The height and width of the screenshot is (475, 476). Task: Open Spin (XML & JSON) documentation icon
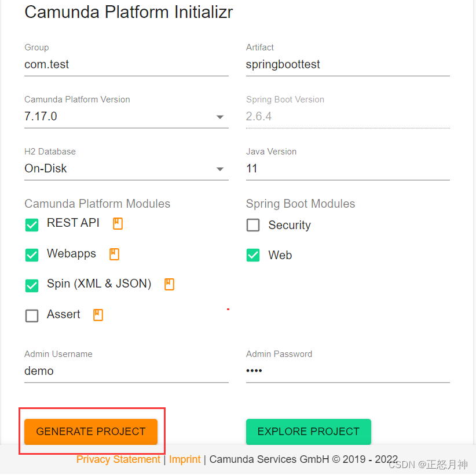[169, 283]
